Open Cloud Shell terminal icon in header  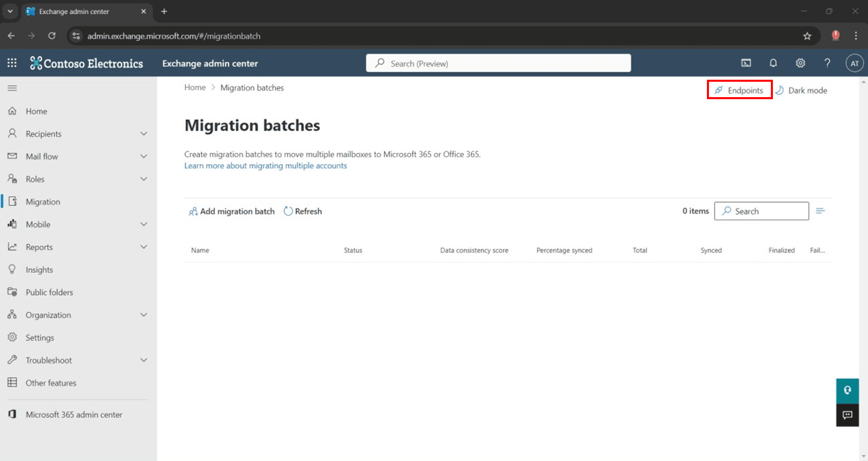point(746,63)
